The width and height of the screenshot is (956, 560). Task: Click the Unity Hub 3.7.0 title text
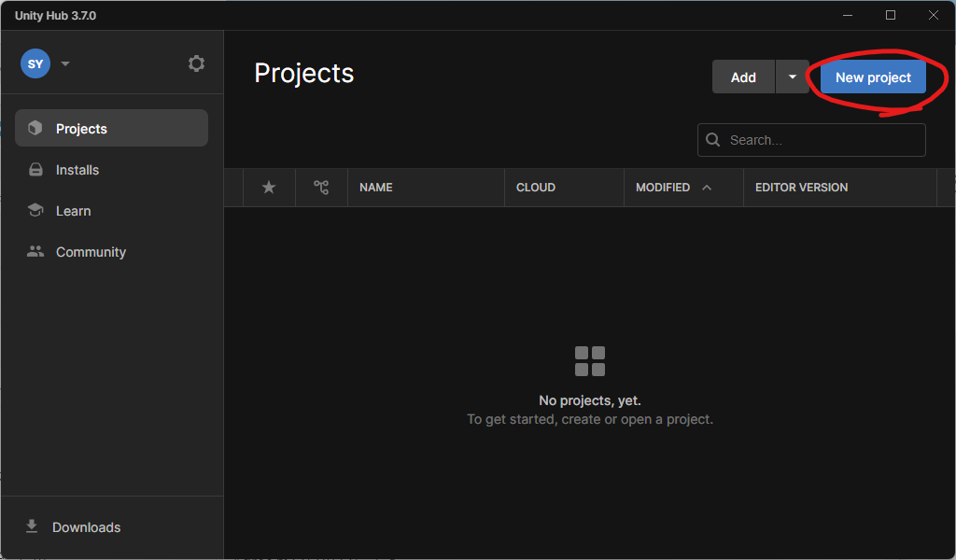coord(55,16)
